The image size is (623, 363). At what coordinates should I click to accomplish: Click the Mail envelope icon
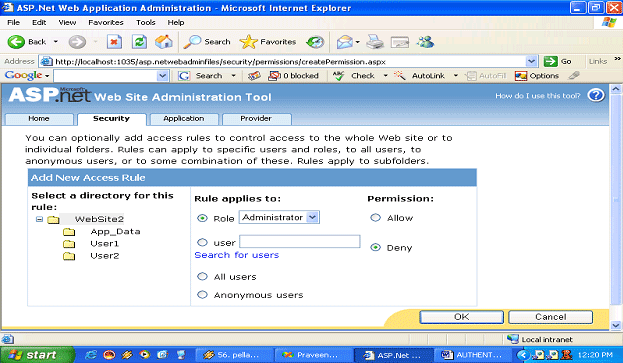344,42
